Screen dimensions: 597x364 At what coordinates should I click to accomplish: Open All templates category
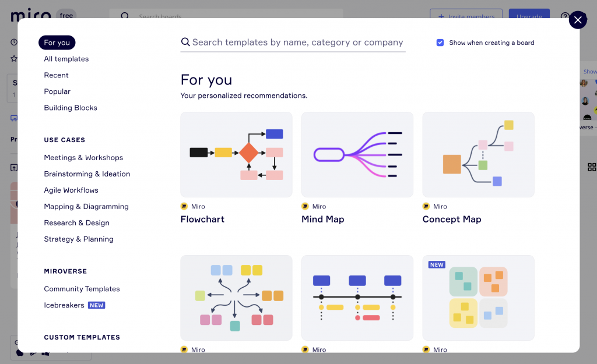pos(66,59)
